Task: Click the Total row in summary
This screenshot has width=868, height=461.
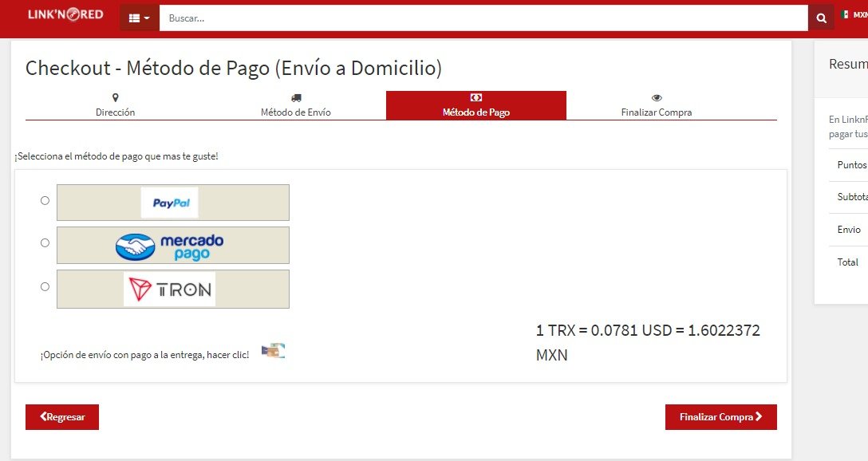Action: [x=847, y=262]
